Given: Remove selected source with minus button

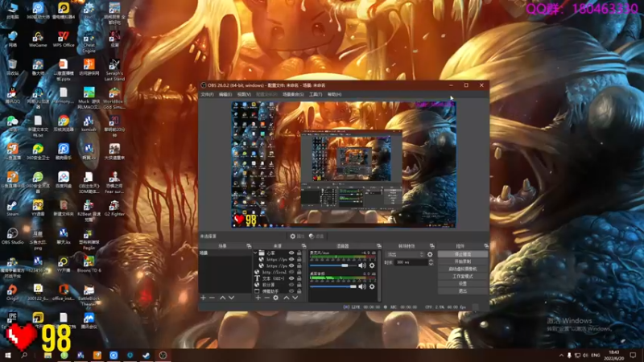Looking at the screenshot, I should pyautogui.click(x=266, y=298).
